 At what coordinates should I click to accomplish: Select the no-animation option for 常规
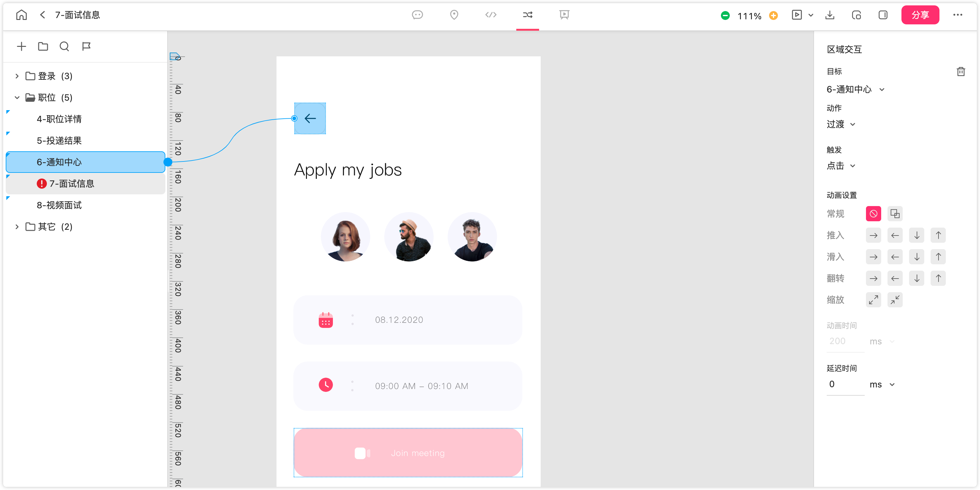873,214
